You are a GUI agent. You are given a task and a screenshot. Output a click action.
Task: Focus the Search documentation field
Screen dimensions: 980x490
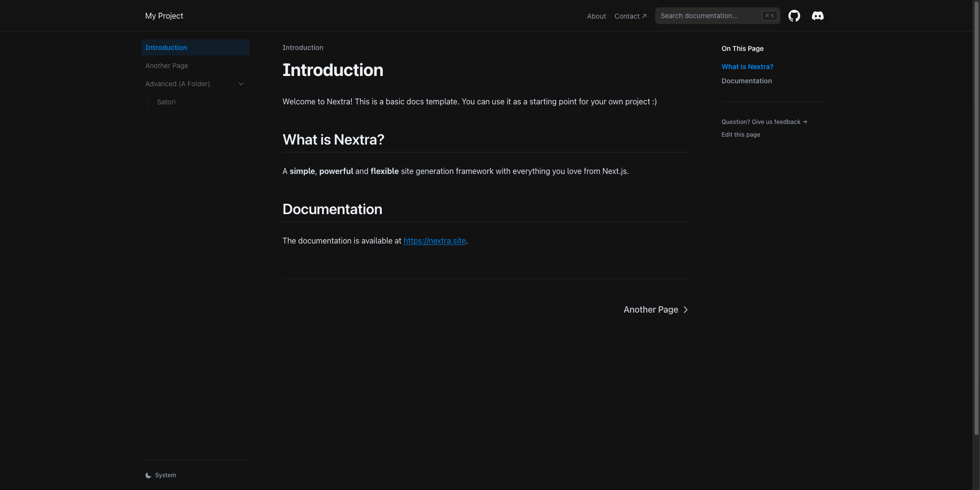717,16
